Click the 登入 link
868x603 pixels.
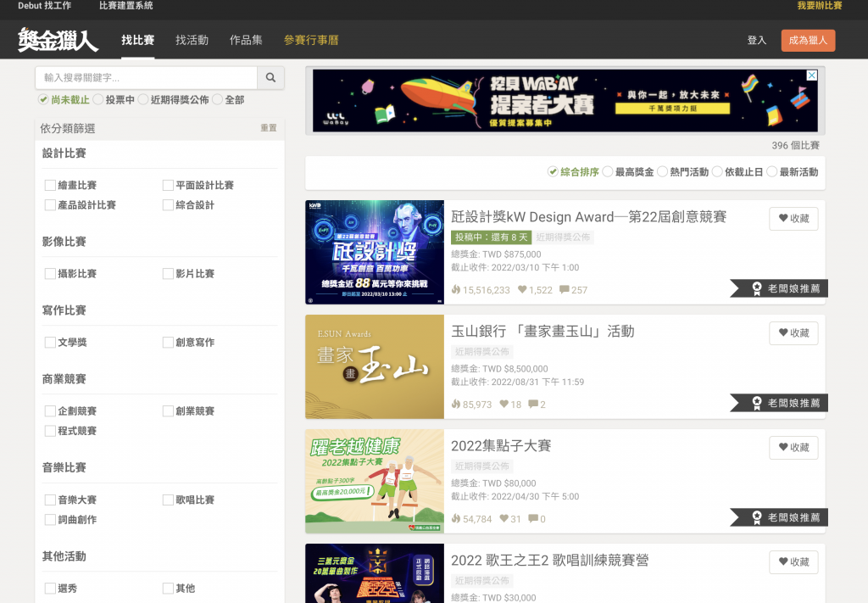[757, 40]
